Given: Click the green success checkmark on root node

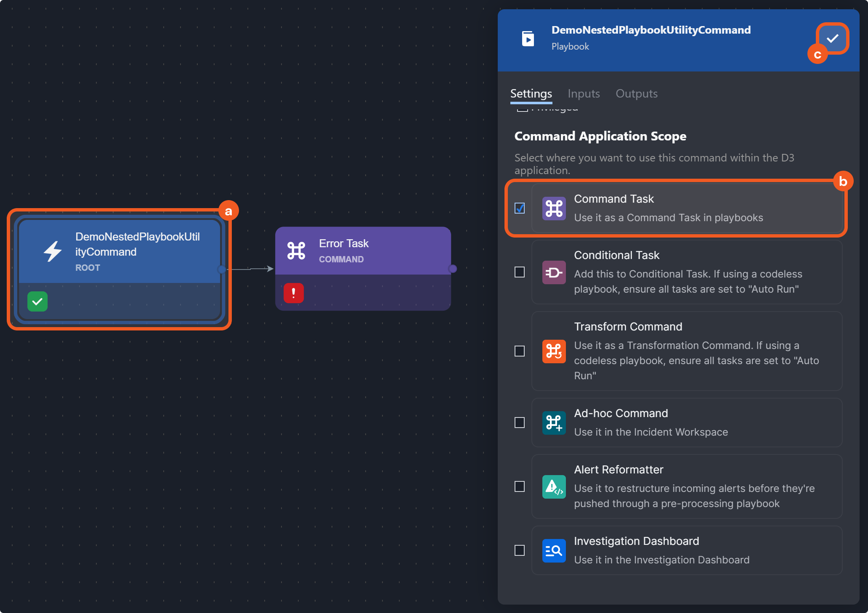Looking at the screenshot, I should tap(37, 301).
